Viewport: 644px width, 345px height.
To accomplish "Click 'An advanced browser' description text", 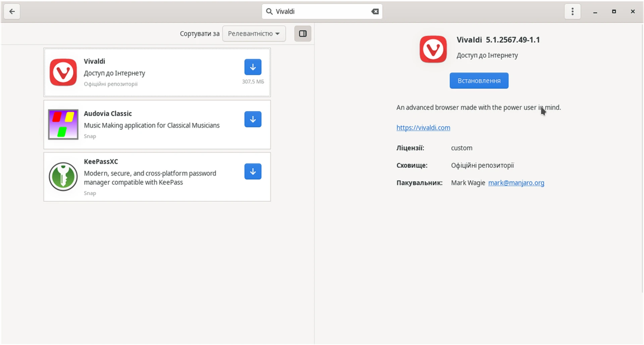I will pyautogui.click(x=479, y=108).
